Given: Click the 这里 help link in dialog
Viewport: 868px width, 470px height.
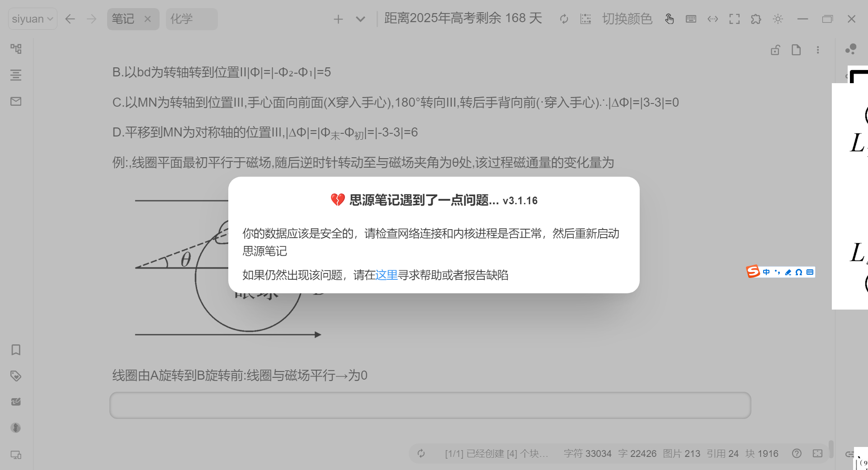Looking at the screenshot, I should tap(387, 275).
